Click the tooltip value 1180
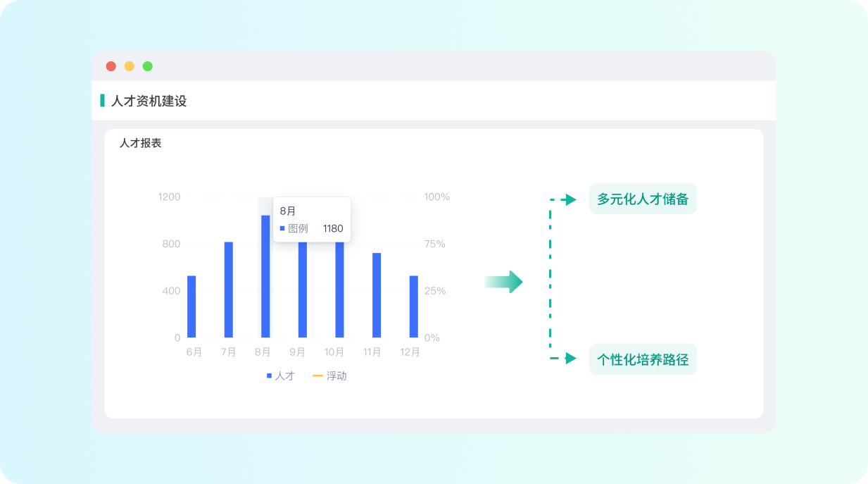This screenshot has width=868, height=484. [x=333, y=228]
